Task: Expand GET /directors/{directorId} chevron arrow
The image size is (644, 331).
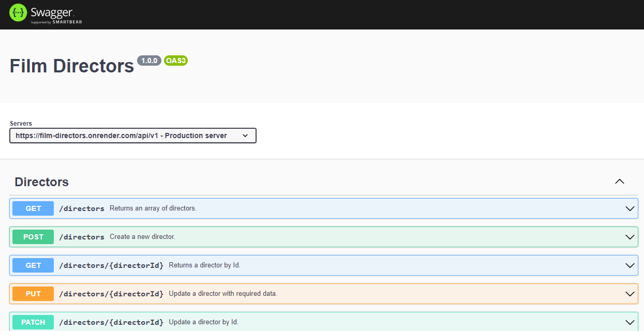Action: tap(630, 265)
